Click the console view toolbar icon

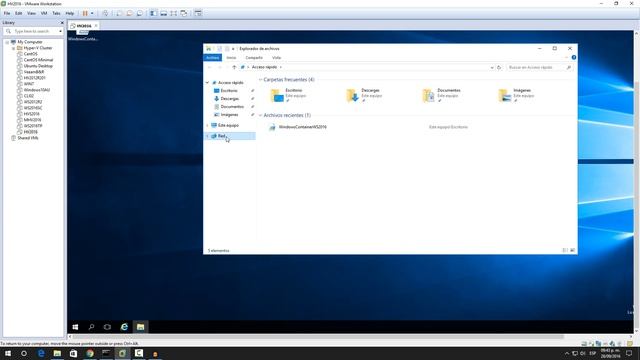point(198,13)
